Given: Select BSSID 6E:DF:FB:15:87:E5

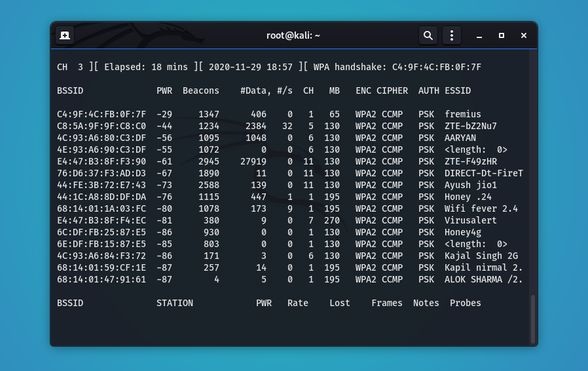Looking at the screenshot, I should coord(101,244).
